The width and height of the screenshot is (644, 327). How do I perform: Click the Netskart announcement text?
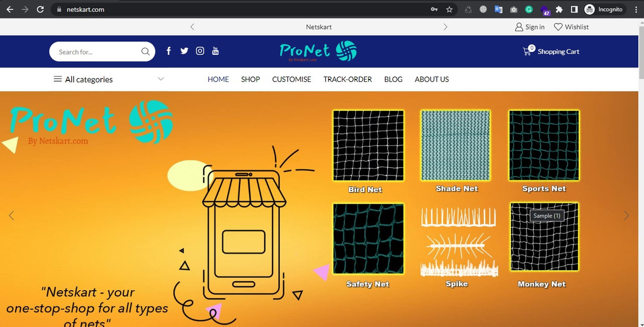pyautogui.click(x=319, y=27)
